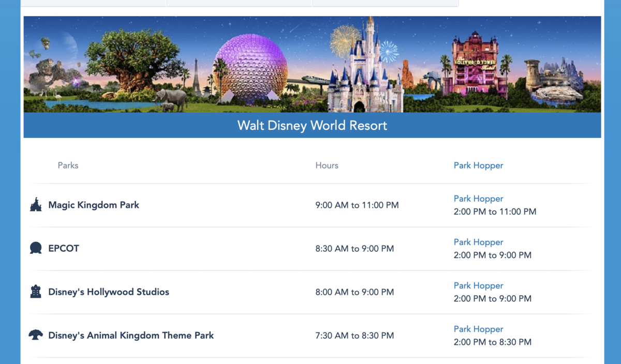This screenshot has width=621, height=364.
Task: Click Magic Kingdom hours 9:00 AM to 11:00 PM
Action: click(357, 205)
